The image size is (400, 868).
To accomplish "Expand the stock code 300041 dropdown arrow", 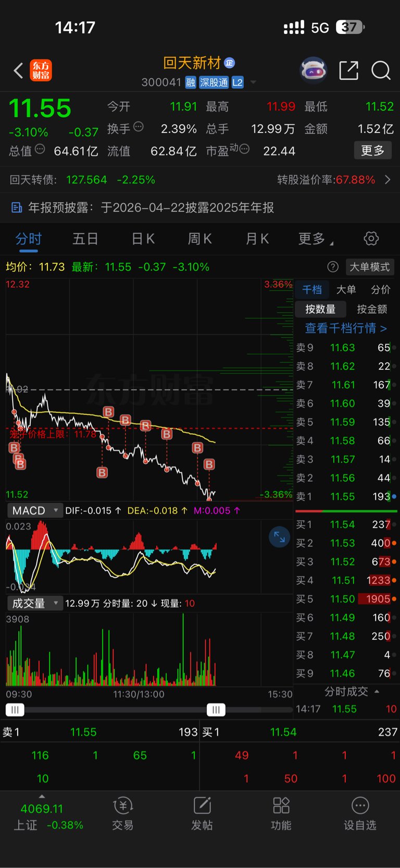I will (x=253, y=82).
